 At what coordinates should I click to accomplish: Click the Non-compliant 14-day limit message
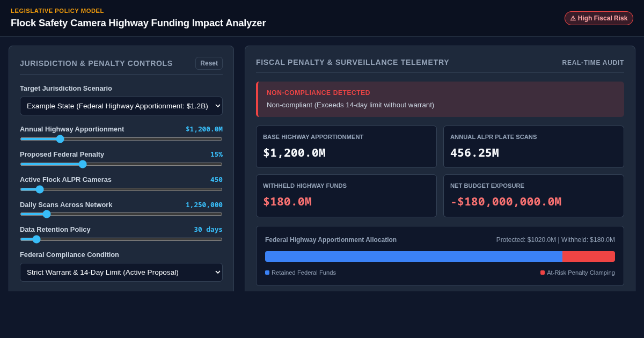click(x=350, y=105)
